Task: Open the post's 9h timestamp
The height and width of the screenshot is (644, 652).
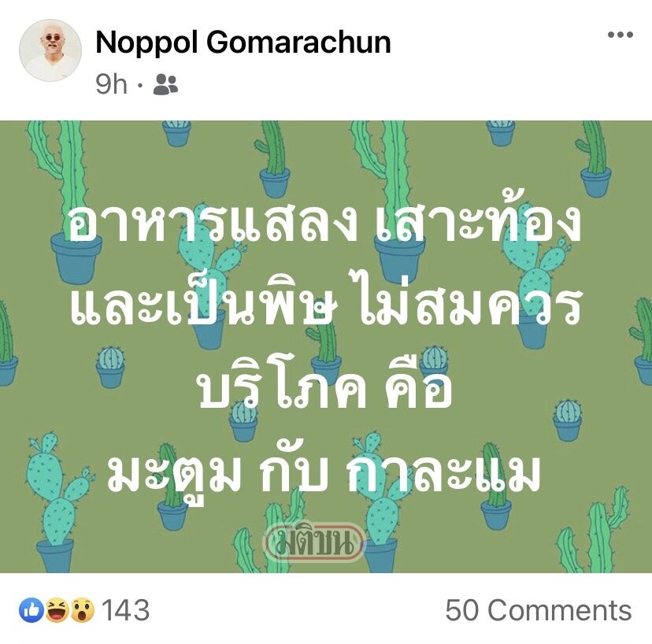Action: pos(111,84)
